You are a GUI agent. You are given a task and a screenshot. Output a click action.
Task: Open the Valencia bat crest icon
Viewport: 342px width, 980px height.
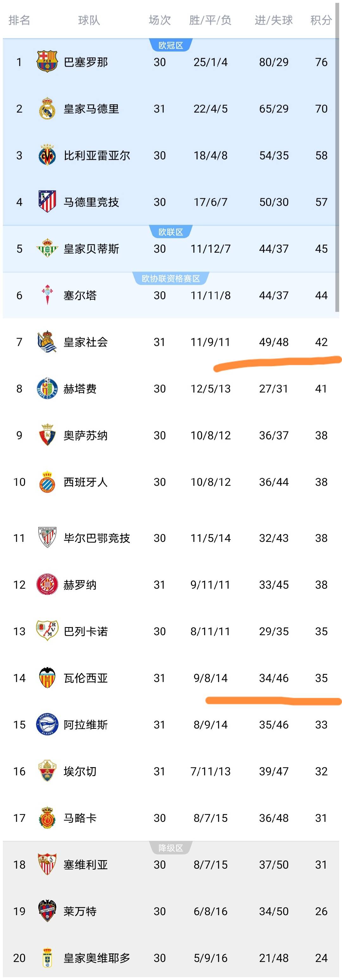click(x=47, y=678)
